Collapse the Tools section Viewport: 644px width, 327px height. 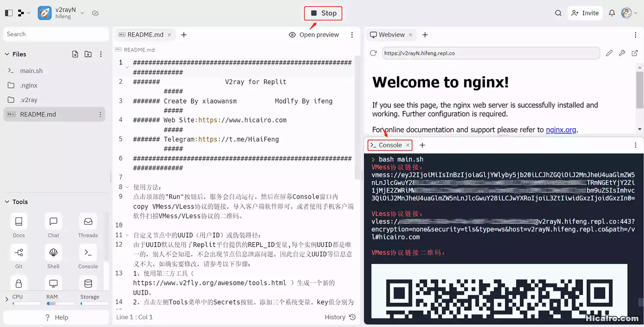coord(7,202)
